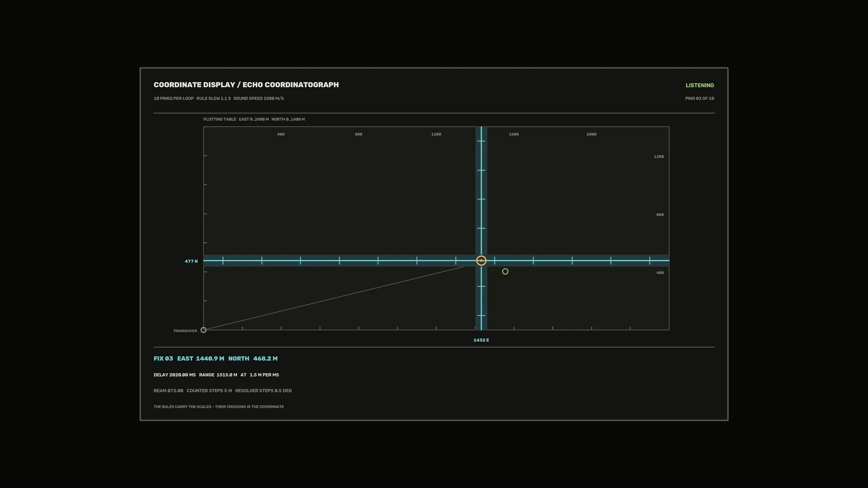Click the 400 east axis label
The height and width of the screenshot is (488, 868).
[x=281, y=134]
